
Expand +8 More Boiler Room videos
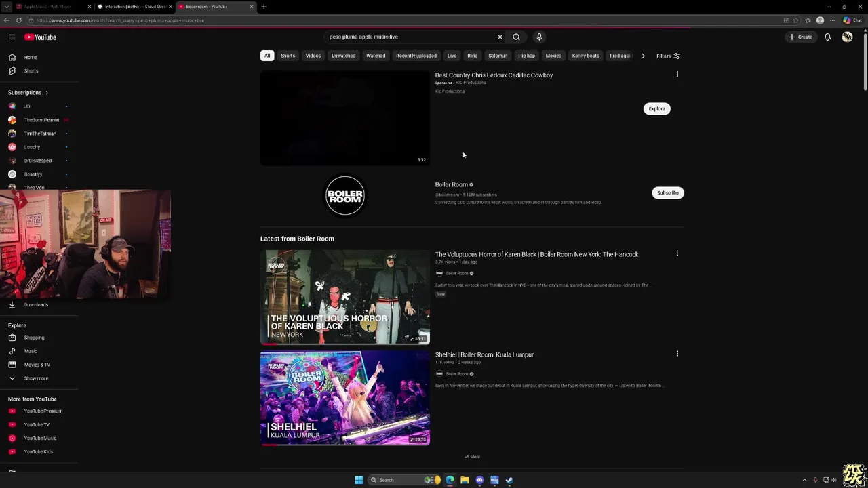tap(472, 457)
